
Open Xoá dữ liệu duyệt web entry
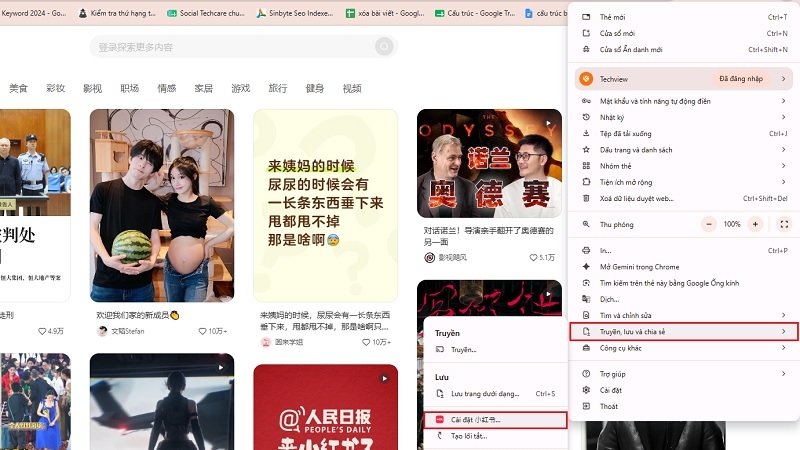click(x=684, y=198)
